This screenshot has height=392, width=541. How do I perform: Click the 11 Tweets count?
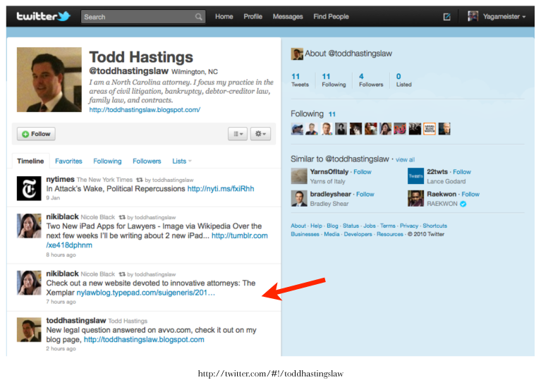pyautogui.click(x=300, y=80)
